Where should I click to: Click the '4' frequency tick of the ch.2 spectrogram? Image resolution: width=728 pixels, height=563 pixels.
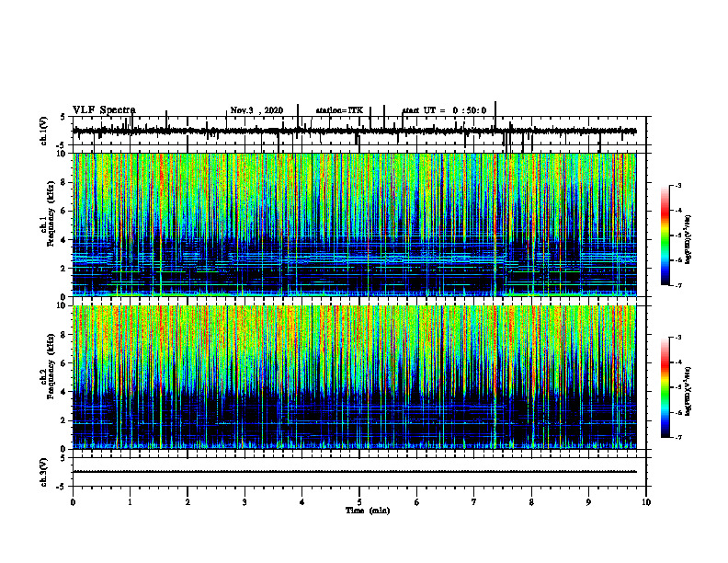pos(65,392)
